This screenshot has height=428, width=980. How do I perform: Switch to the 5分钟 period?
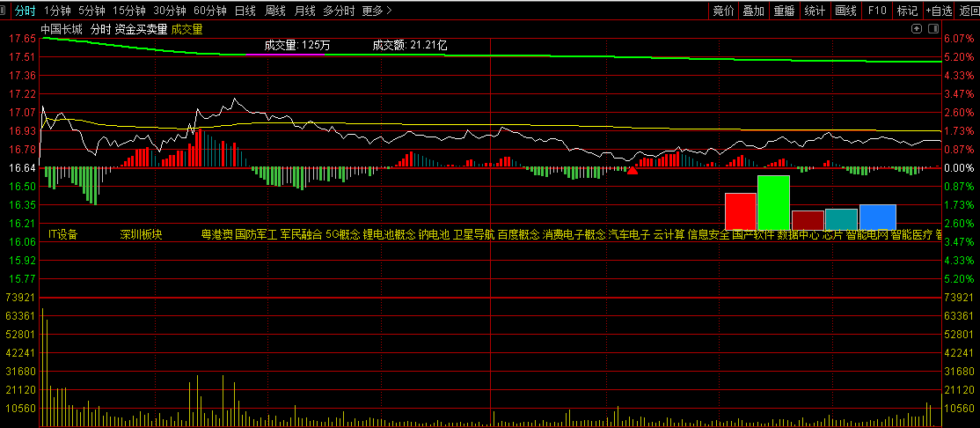[91, 11]
